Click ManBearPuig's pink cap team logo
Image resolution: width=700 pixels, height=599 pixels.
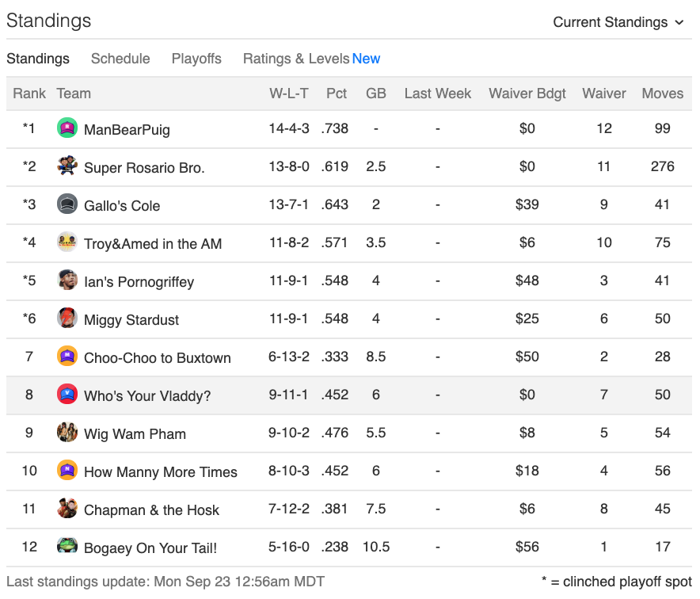click(67, 128)
